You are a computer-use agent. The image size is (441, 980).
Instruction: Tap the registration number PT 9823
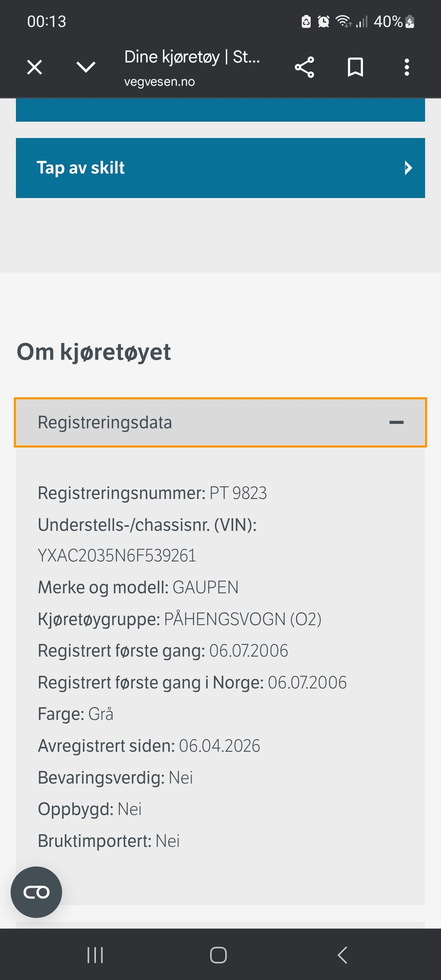point(238,493)
